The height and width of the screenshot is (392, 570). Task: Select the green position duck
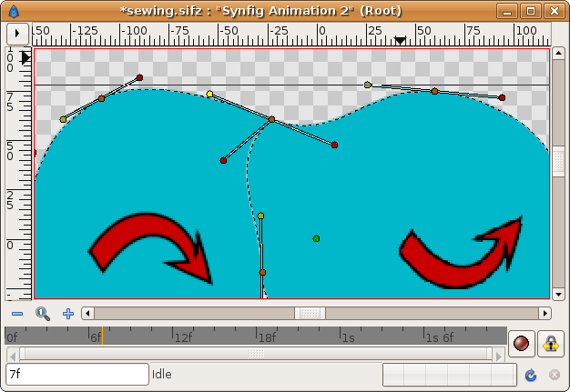coord(316,238)
